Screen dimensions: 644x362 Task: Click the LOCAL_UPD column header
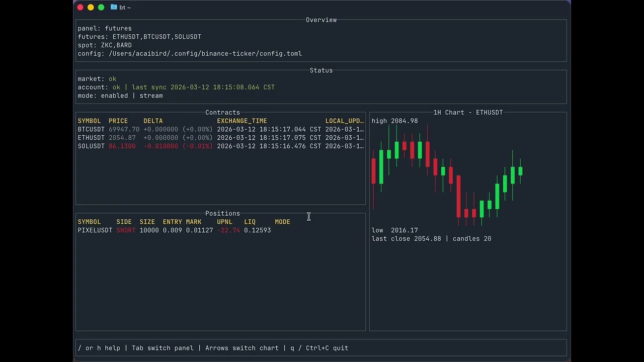pyautogui.click(x=345, y=121)
